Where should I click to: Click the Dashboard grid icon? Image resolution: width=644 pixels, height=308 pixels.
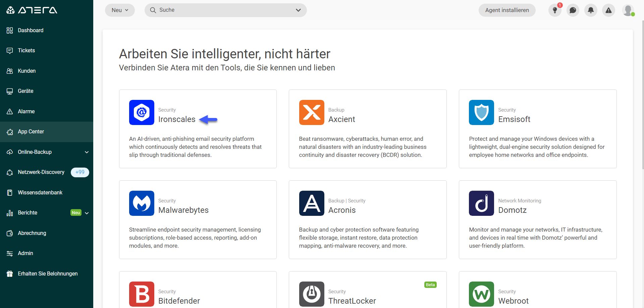[10, 30]
